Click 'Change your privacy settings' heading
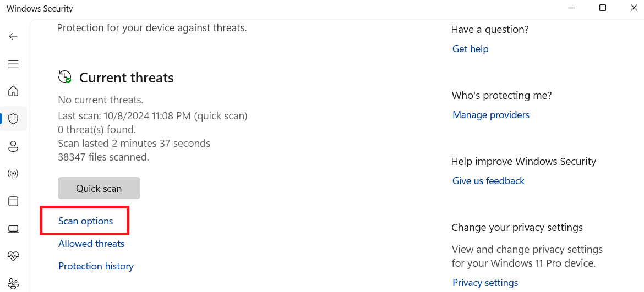The image size is (644, 292). [517, 227]
